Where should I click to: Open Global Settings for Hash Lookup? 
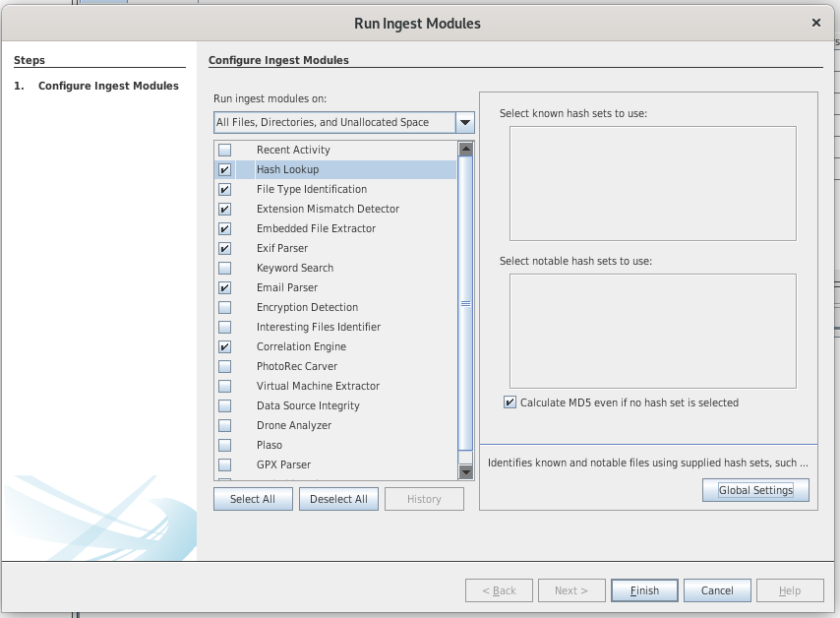point(755,490)
